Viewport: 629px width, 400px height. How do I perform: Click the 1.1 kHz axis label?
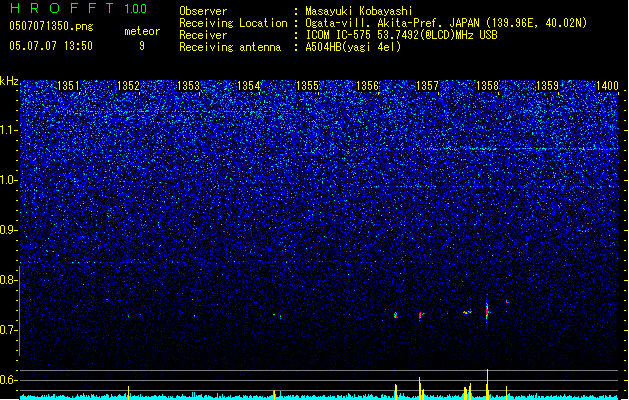[x=8, y=130]
